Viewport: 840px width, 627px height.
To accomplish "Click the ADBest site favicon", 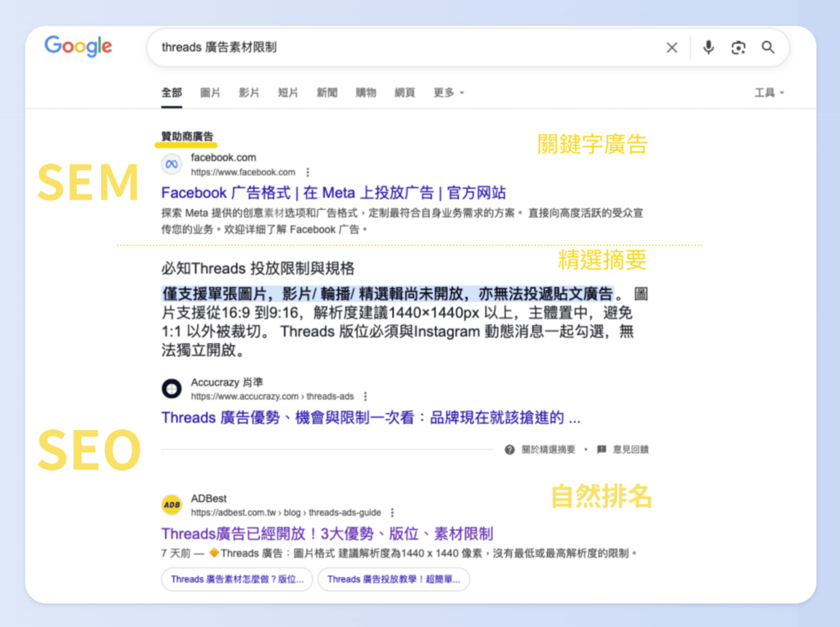I will coord(171,505).
